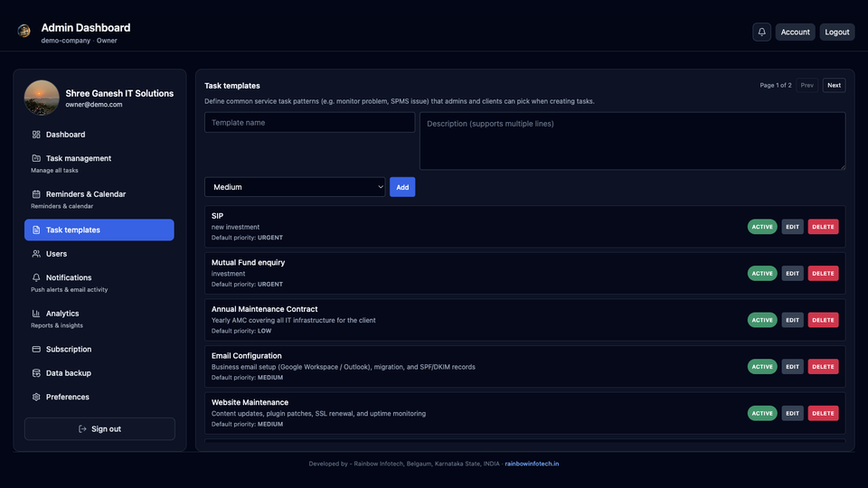
Task: Open the Subscription page
Action: click(99, 349)
